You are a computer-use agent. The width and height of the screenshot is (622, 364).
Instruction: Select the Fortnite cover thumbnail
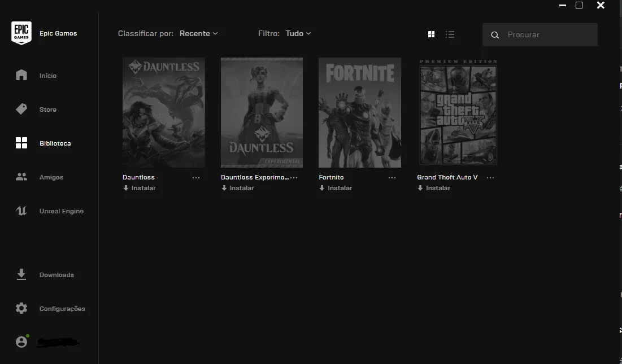tap(360, 112)
